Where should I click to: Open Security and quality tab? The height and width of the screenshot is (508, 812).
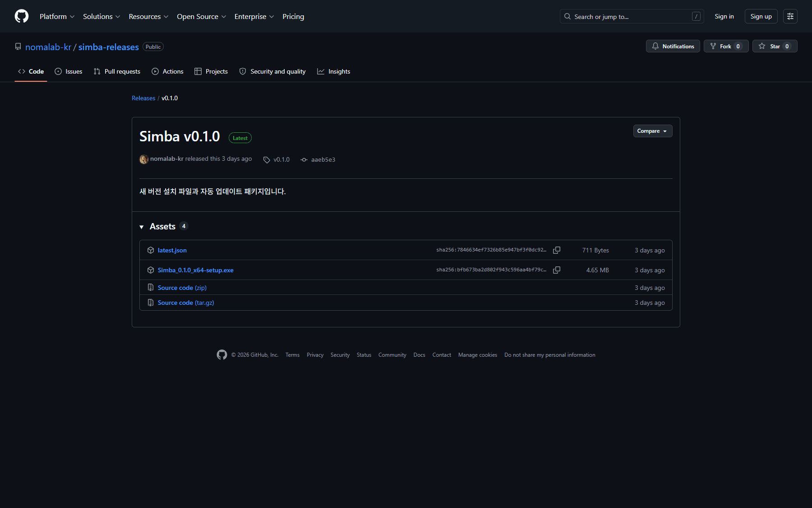(272, 71)
